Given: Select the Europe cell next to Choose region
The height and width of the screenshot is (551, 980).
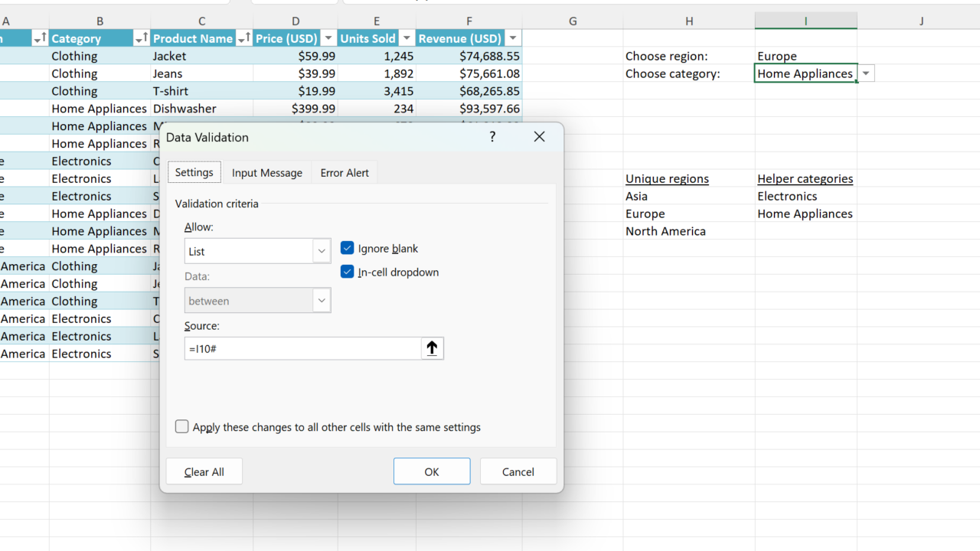Looking at the screenshot, I should pos(805,56).
